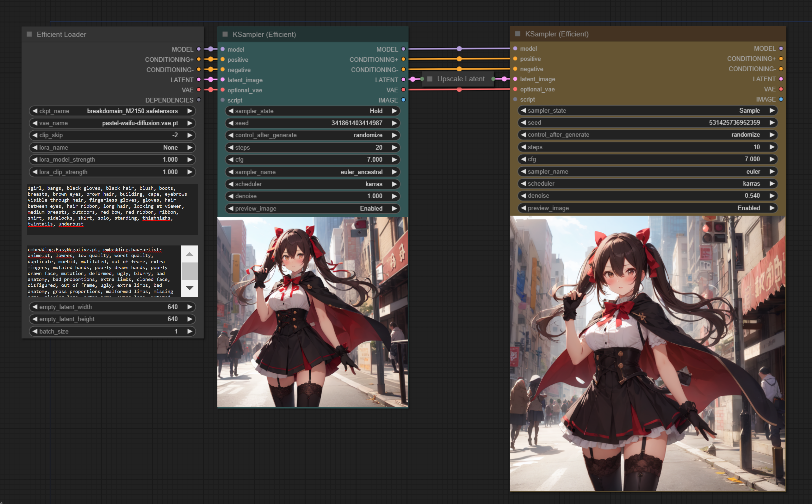
Task: Click the right arrow on ckpt_name
Action: click(x=189, y=111)
